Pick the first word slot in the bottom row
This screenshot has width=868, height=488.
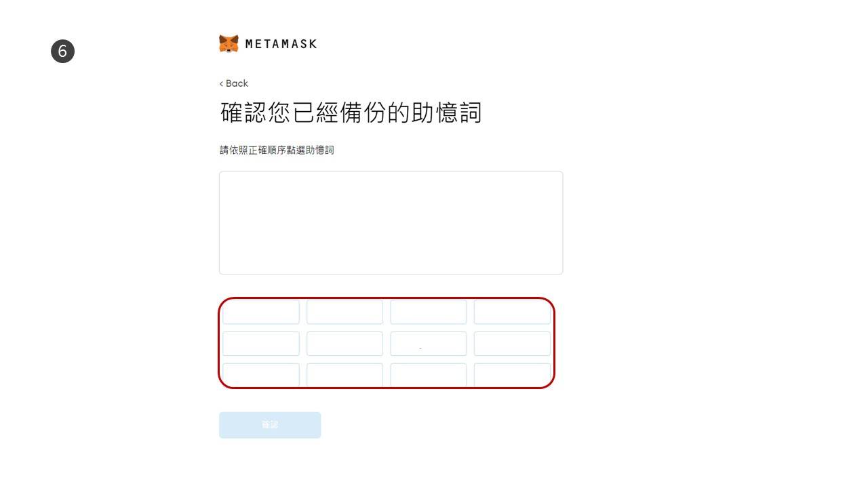261,375
